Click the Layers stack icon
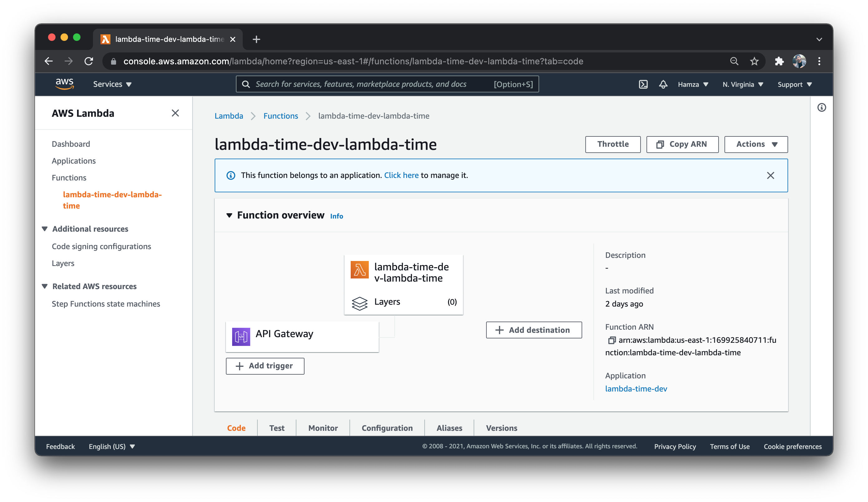 click(x=360, y=303)
